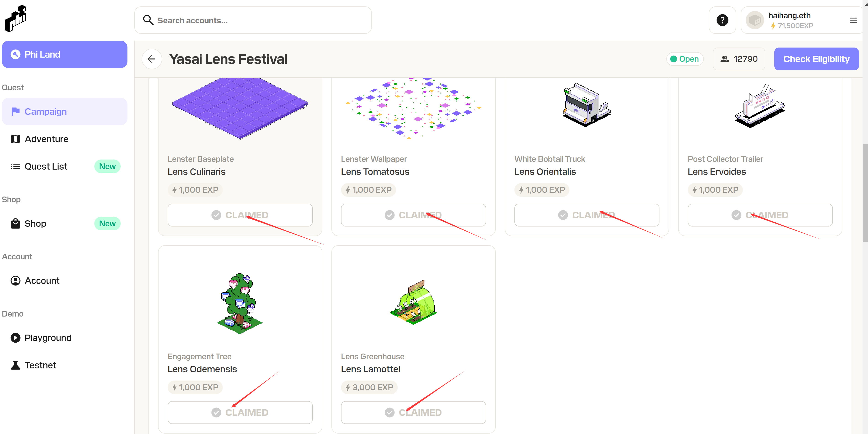Open the Quest List menu item
This screenshot has width=868, height=434.
pyautogui.click(x=46, y=167)
